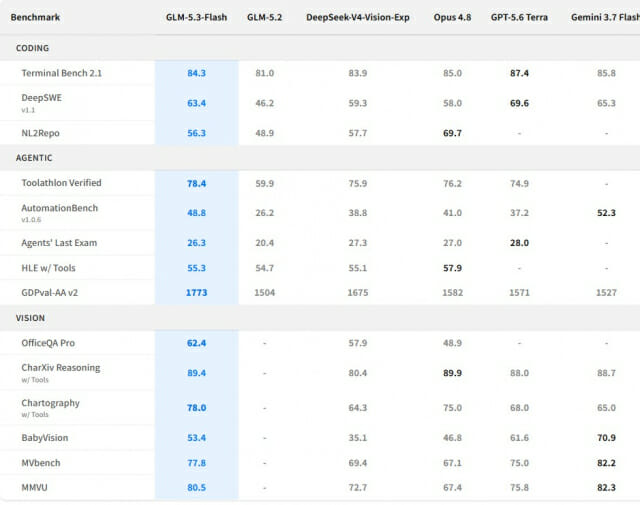Select the Chartography row label
The image size is (640, 505).
click(x=51, y=403)
